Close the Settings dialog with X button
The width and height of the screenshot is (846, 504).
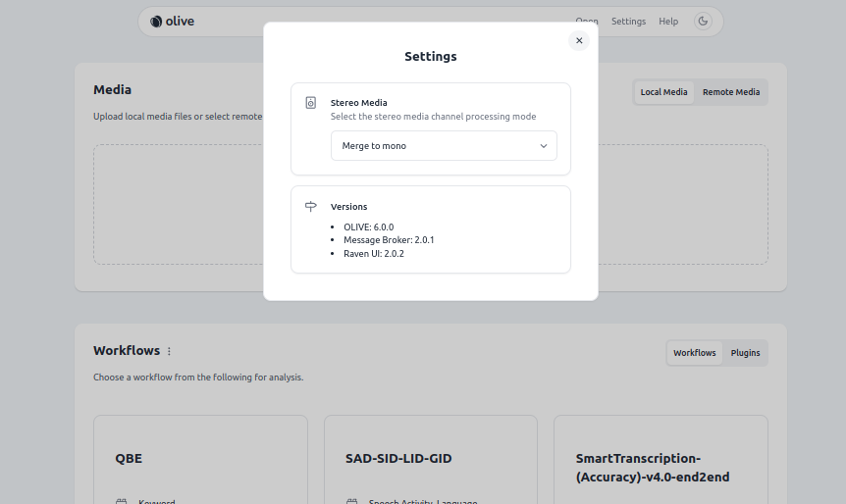pyautogui.click(x=579, y=40)
